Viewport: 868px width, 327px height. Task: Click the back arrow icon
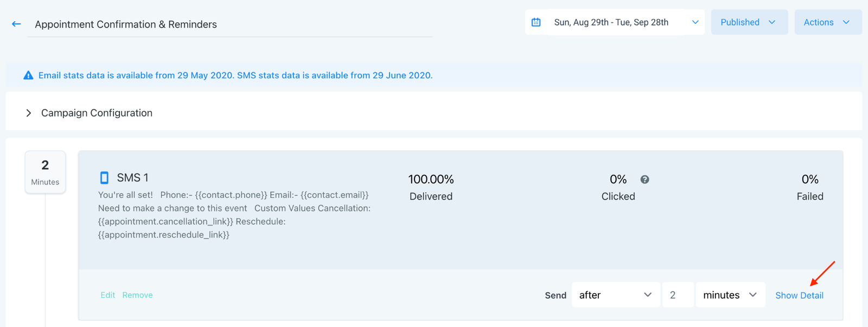[x=16, y=24]
